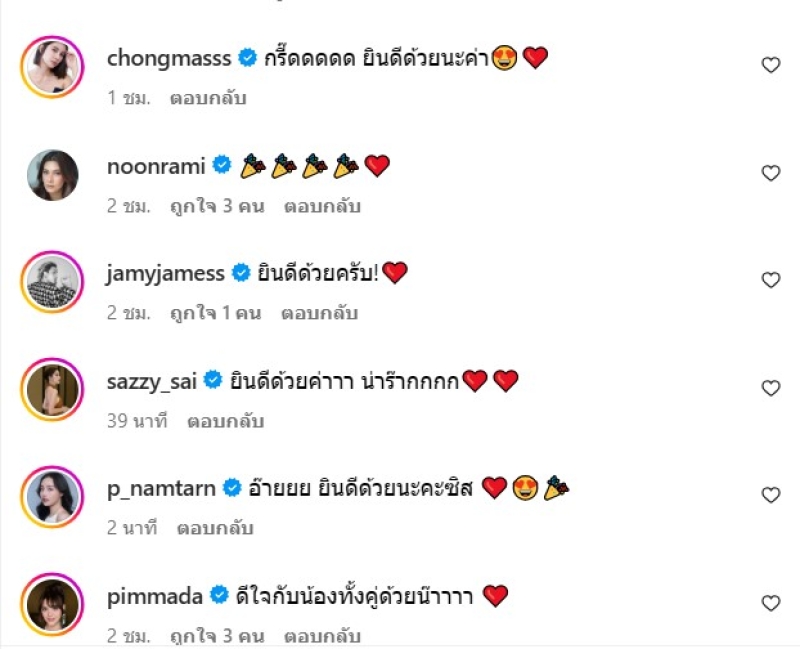
Task: Reply to sazzy_sai's comment
Action: 226,421
